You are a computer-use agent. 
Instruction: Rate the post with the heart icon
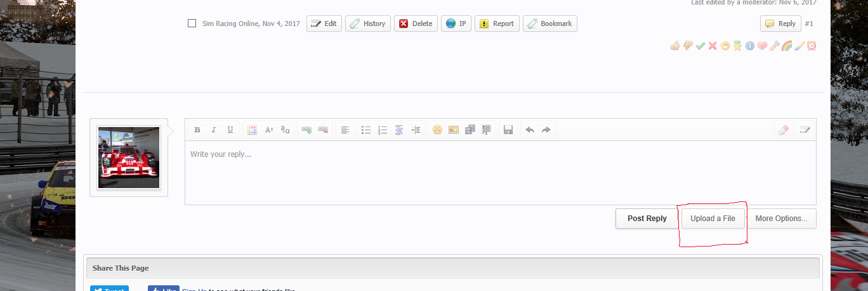tap(762, 46)
